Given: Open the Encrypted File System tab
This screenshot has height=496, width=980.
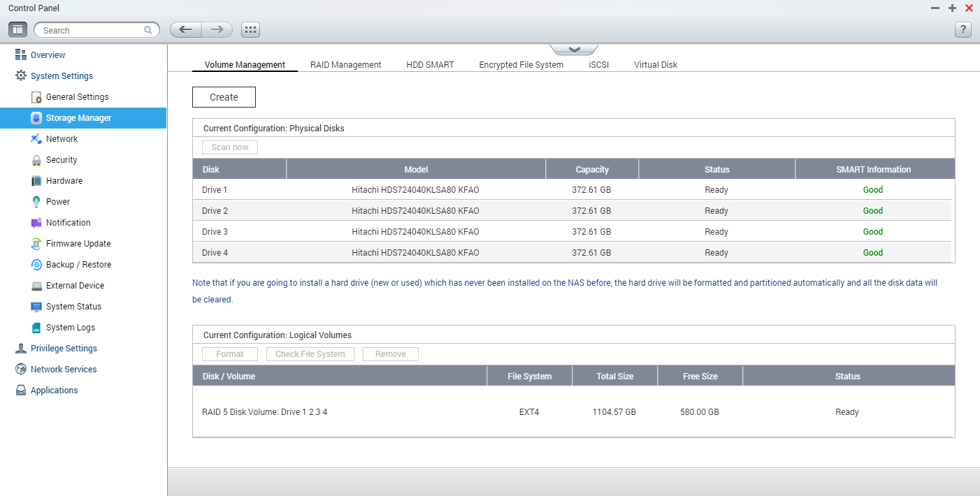Looking at the screenshot, I should point(521,65).
